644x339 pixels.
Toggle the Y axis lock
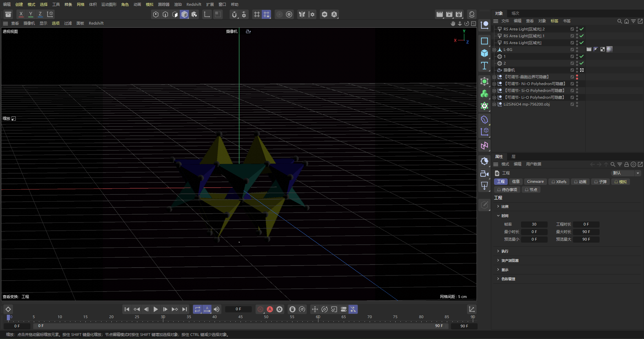31,14
